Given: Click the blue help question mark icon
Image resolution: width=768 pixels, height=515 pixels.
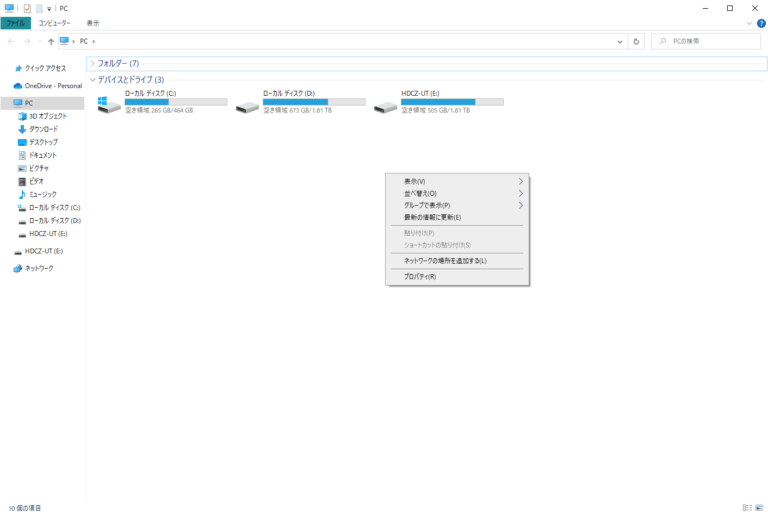Looking at the screenshot, I should pyautogui.click(x=761, y=22).
